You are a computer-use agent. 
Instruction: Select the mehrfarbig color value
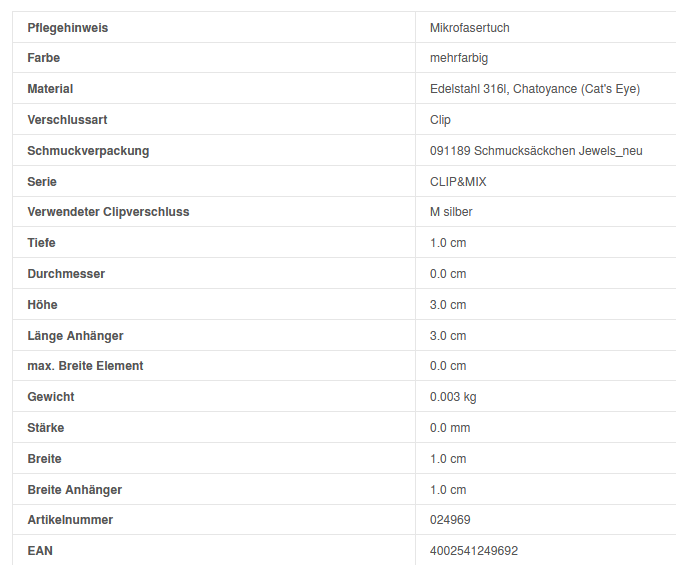459,58
